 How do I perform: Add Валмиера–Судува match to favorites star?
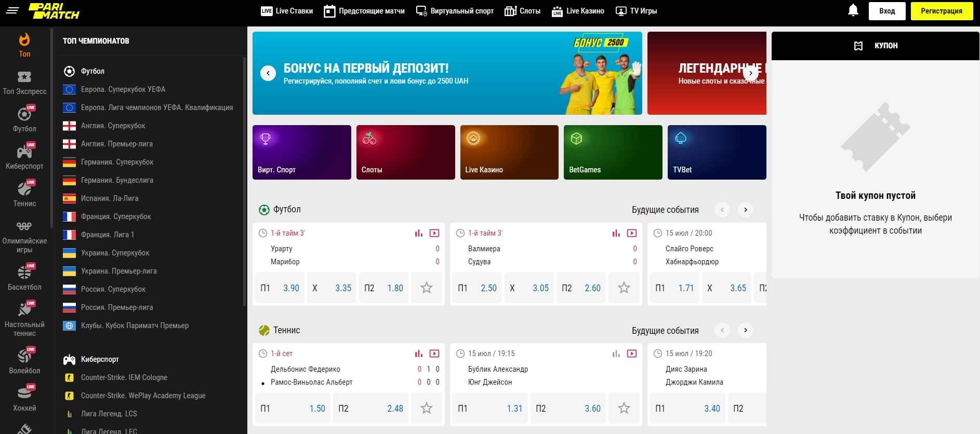[624, 288]
